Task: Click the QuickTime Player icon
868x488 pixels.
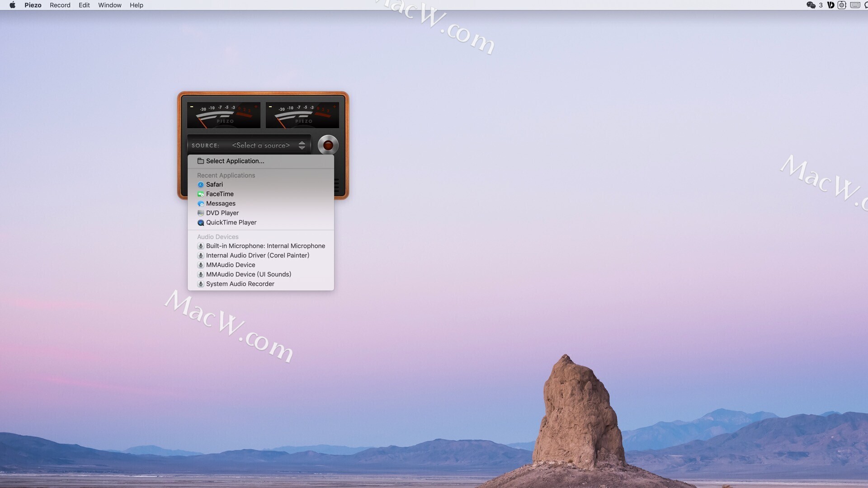Action: tap(201, 223)
